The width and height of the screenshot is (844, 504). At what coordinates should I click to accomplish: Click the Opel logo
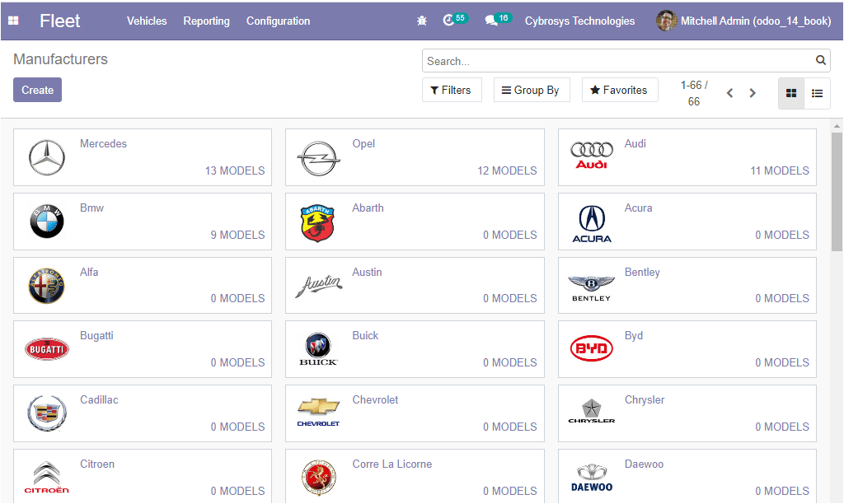pos(318,159)
